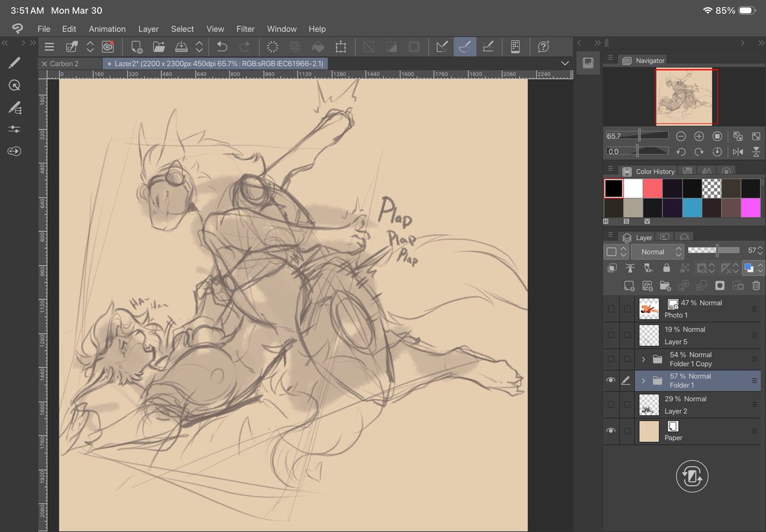This screenshot has width=766, height=532.
Task: Expand the Folder 1 folder
Action: pos(643,381)
